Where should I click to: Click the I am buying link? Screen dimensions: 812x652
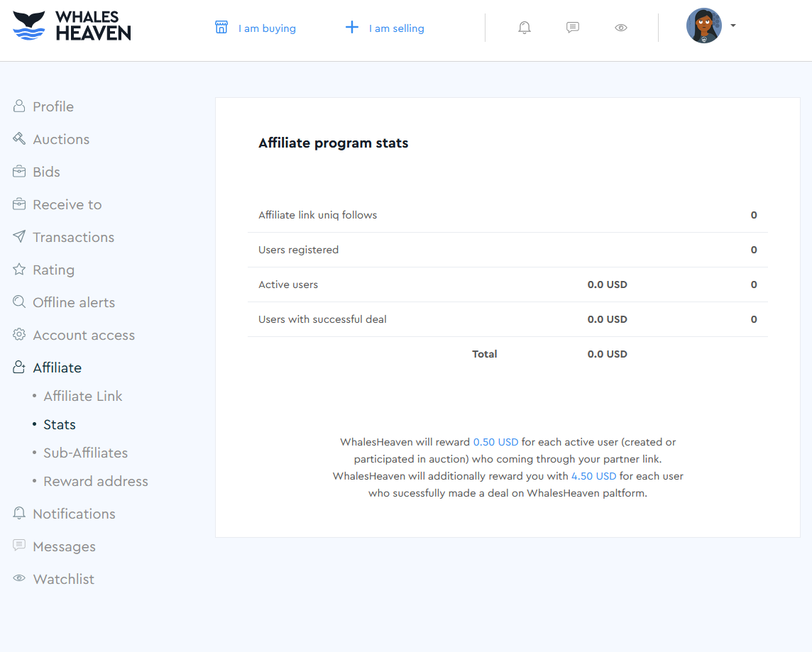coord(267,28)
